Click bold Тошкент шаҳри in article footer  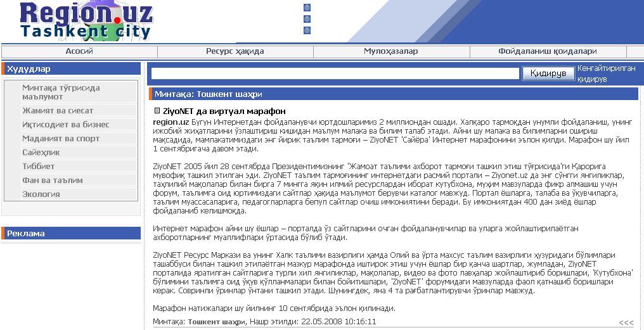click(216, 321)
